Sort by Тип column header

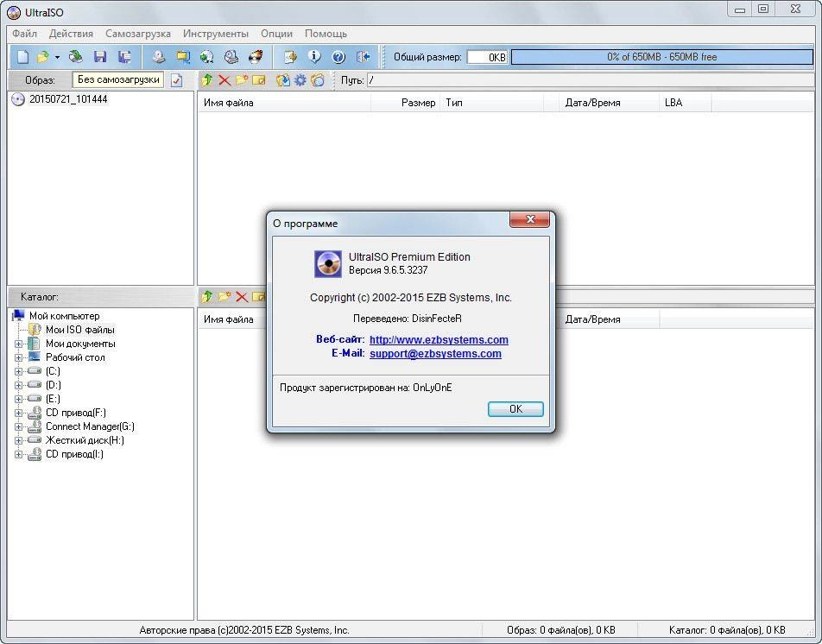click(492, 103)
